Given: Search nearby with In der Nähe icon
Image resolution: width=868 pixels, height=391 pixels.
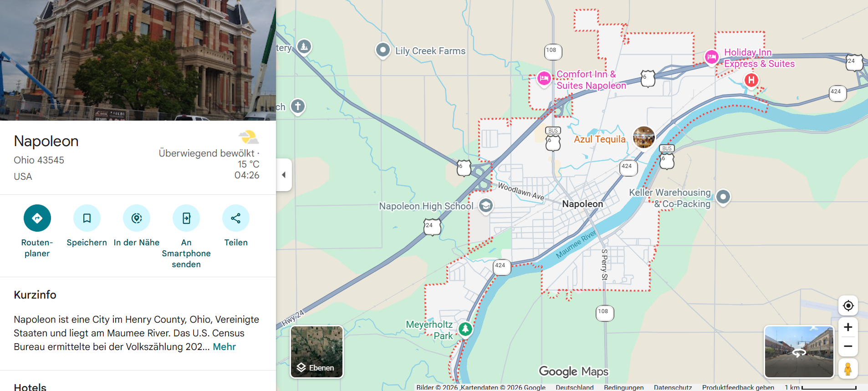Looking at the screenshot, I should [x=137, y=218].
